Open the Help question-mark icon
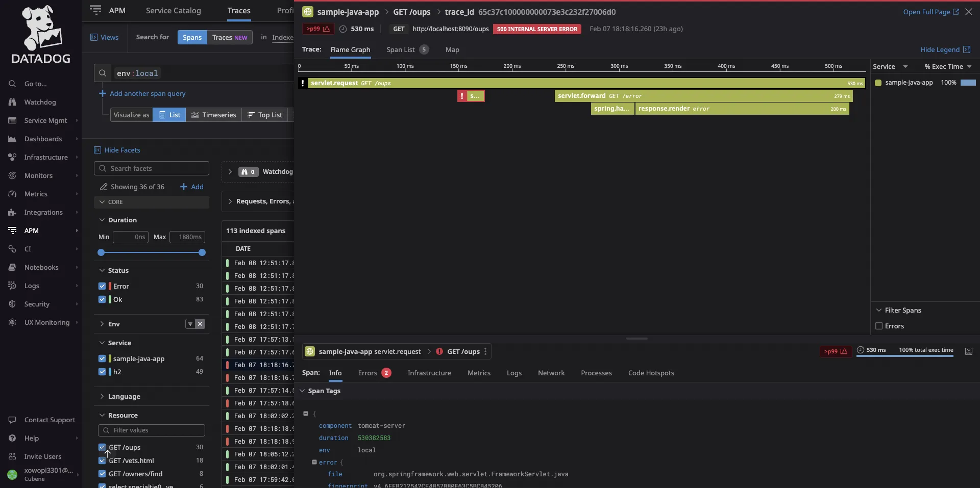Viewport: 980px width, 488px height. pos(12,438)
